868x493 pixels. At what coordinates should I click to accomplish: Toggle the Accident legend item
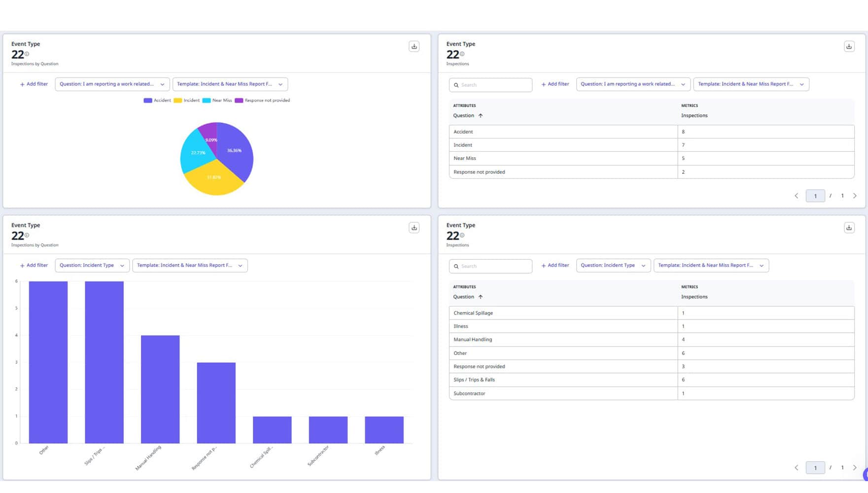(x=158, y=100)
